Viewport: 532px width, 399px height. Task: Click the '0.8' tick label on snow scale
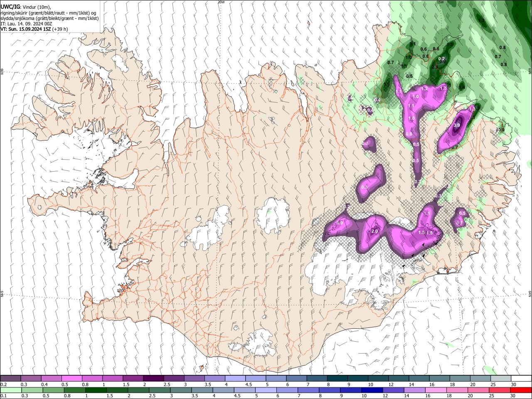click(x=85, y=384)
